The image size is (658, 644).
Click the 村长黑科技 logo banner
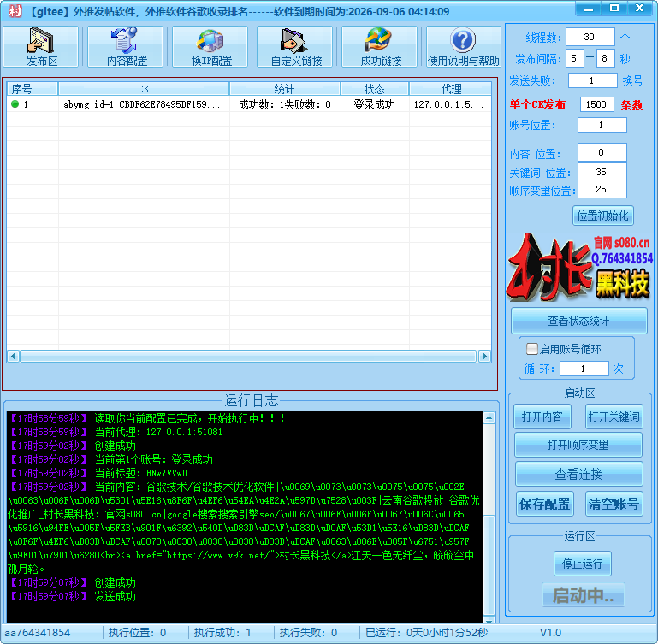[579, 267]
